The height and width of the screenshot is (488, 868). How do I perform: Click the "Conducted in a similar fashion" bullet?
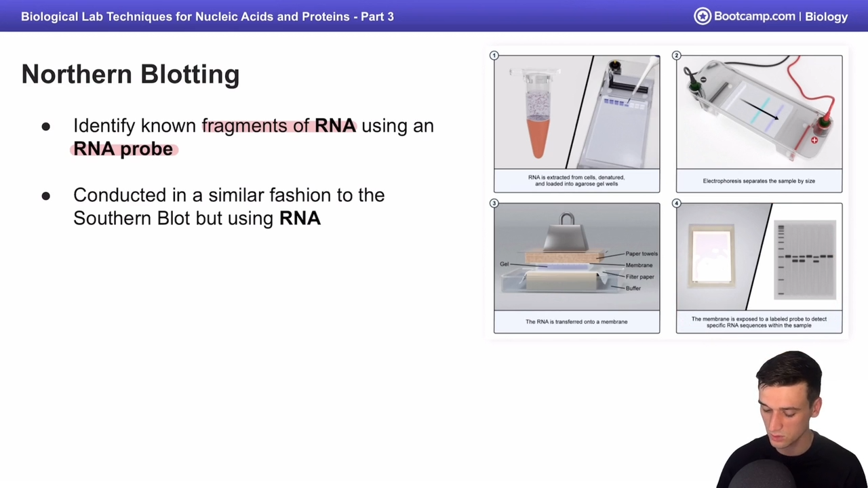(x=229, y=206)
